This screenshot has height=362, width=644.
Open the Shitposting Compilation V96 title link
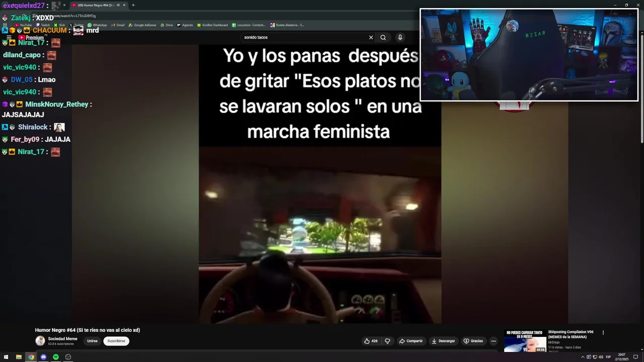[x=571, y=334]
